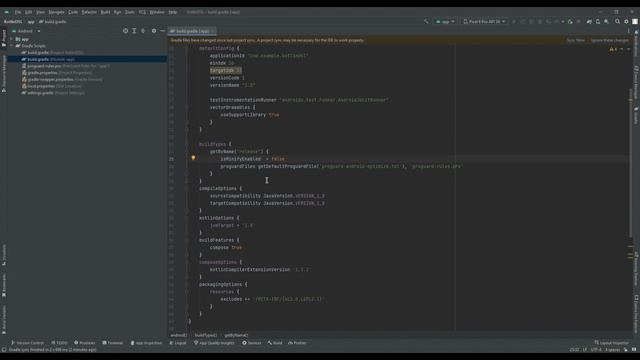Image resolution: width=640 pixels, height=360 pixels.
Task: Open the Edit menu
Action: pos(29,12)
